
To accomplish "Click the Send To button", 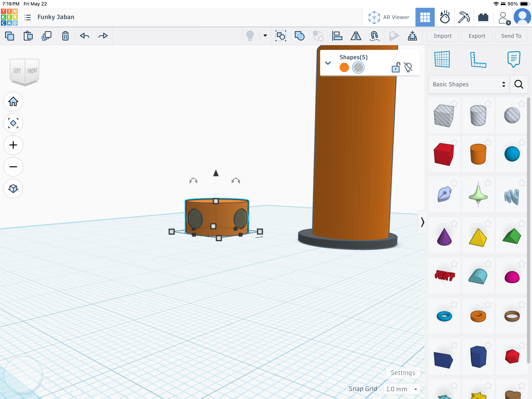I will point(511,36).
